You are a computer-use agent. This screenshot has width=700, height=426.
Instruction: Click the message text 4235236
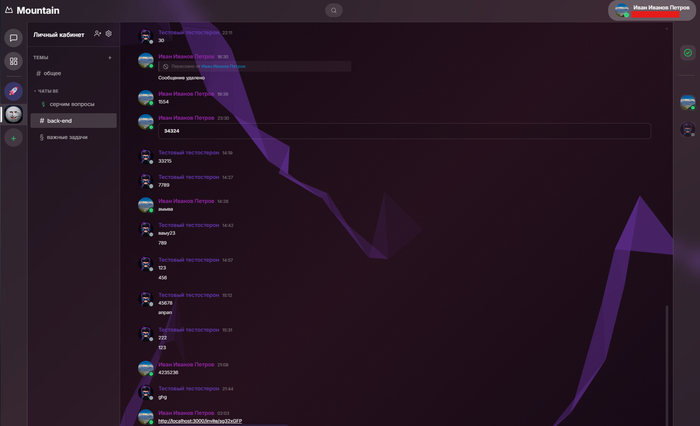168,372
